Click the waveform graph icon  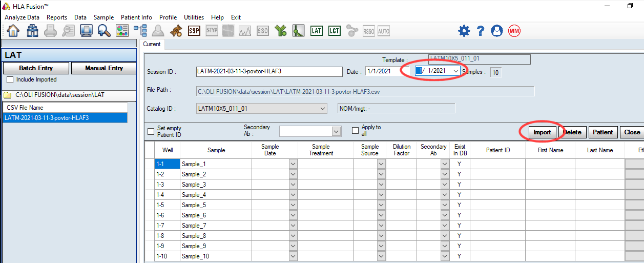(x=245, y=31)
